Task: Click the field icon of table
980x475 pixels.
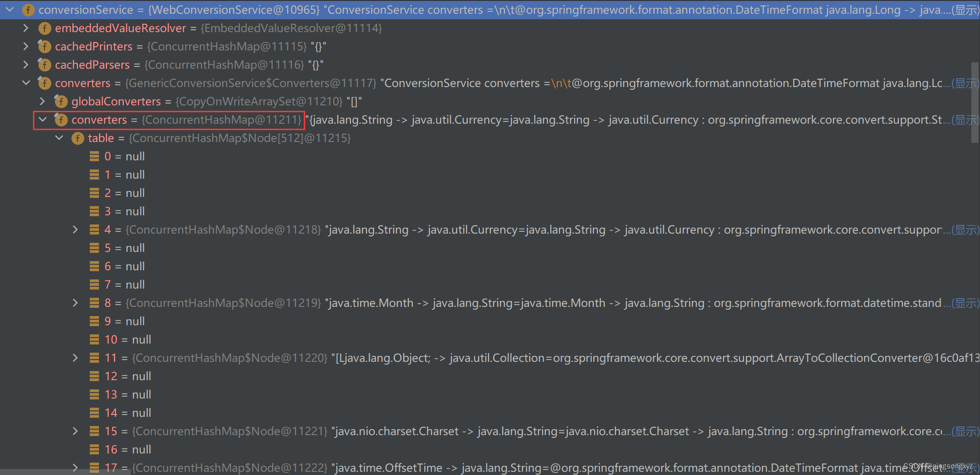Action: pyautogui.click(x=77, y=138)
